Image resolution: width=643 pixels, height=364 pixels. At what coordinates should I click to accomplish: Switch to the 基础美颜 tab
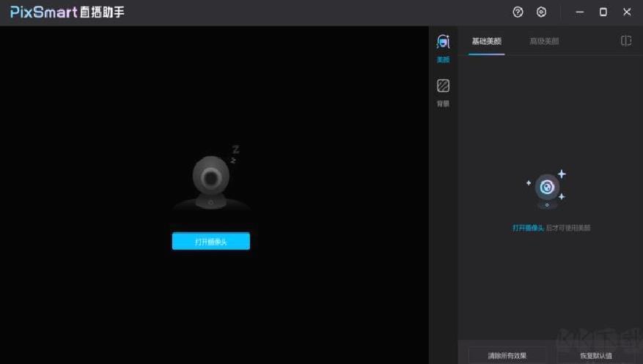tap(486, 41)
